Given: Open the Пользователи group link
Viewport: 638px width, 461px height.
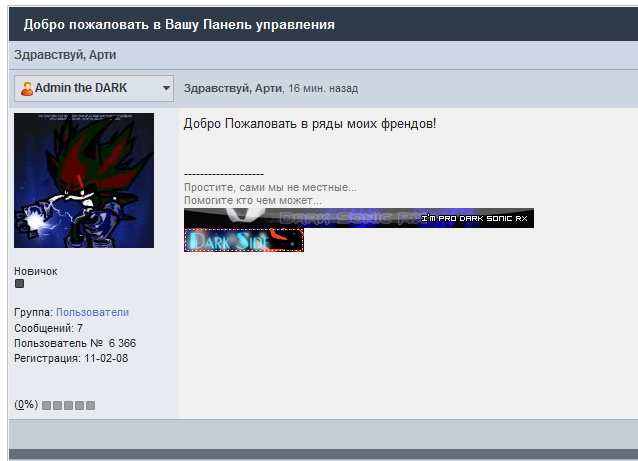Looking at the screenshot, I should point(92,312).
